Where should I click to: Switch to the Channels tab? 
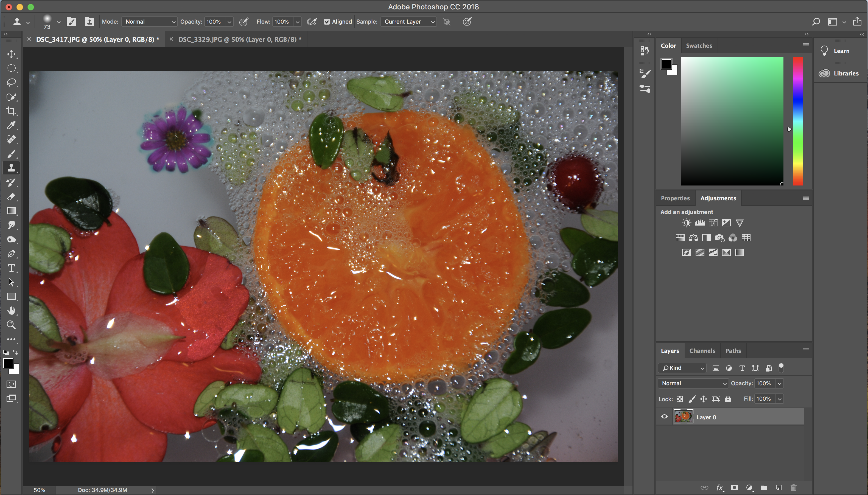[702, 350]
